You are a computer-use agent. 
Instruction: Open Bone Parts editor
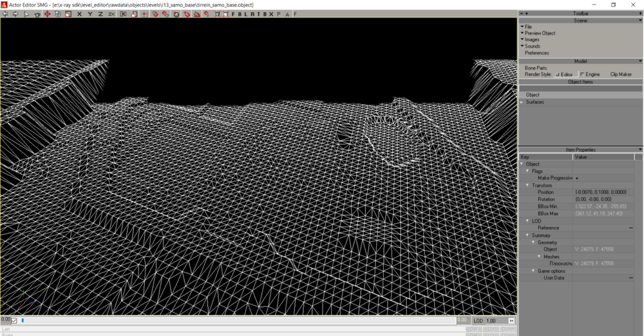[536, 68]
